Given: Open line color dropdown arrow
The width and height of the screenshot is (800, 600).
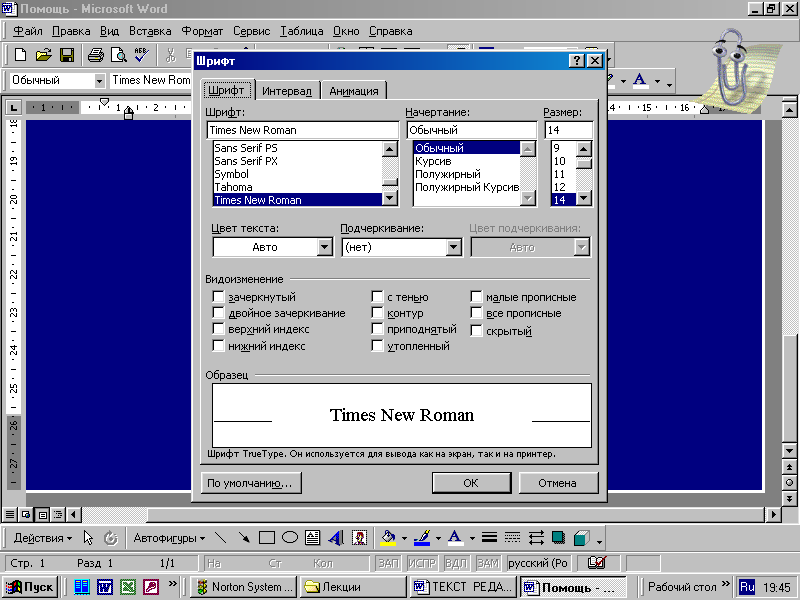Looking at the screenshot, I should pos(438,538).
